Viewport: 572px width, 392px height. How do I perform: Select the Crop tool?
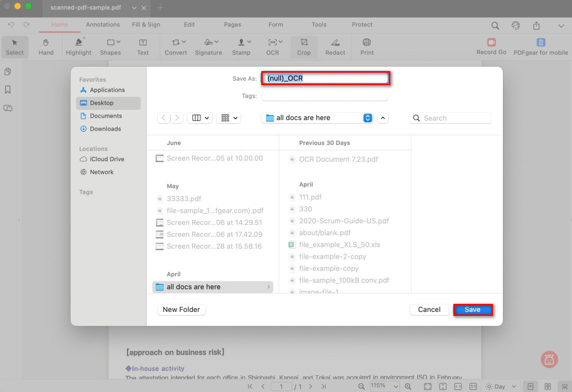(304, 43)
